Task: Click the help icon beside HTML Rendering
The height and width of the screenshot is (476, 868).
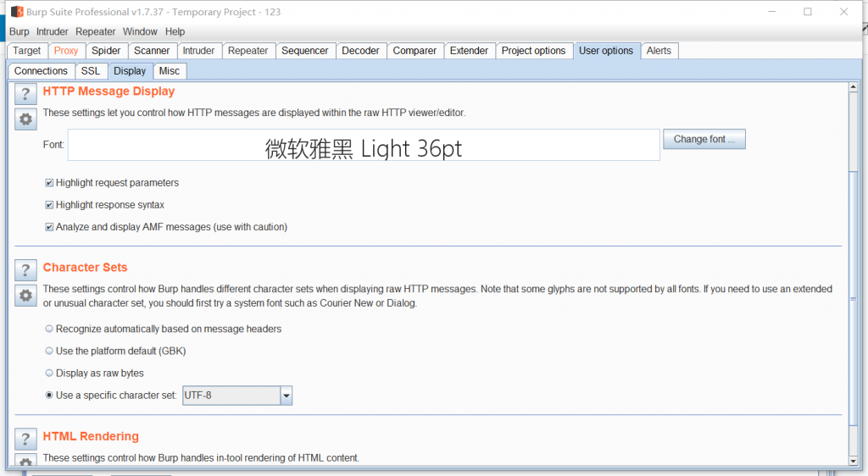Action: pyautogui.click(x=25, y=439)
